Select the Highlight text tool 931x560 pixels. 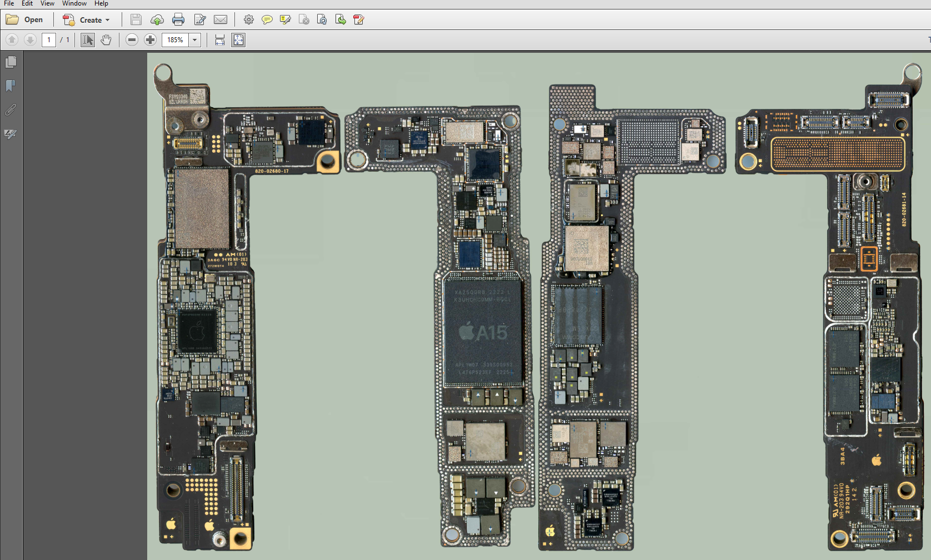(286, 20)
